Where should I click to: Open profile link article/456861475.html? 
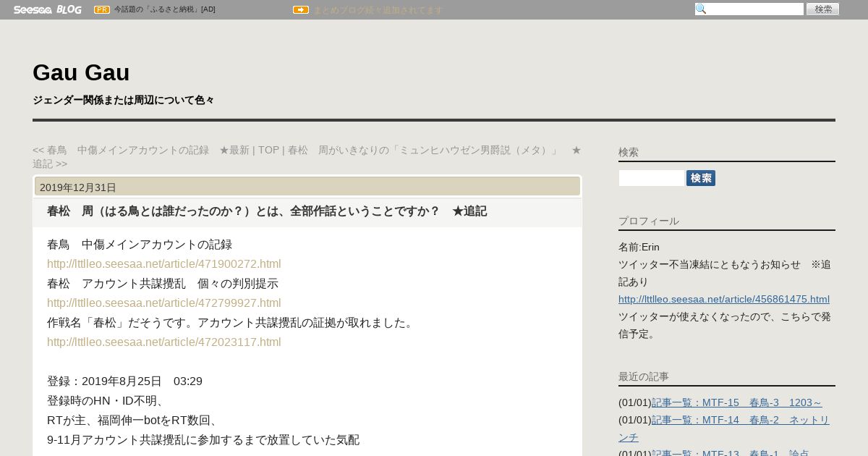[x=724, y=299]
